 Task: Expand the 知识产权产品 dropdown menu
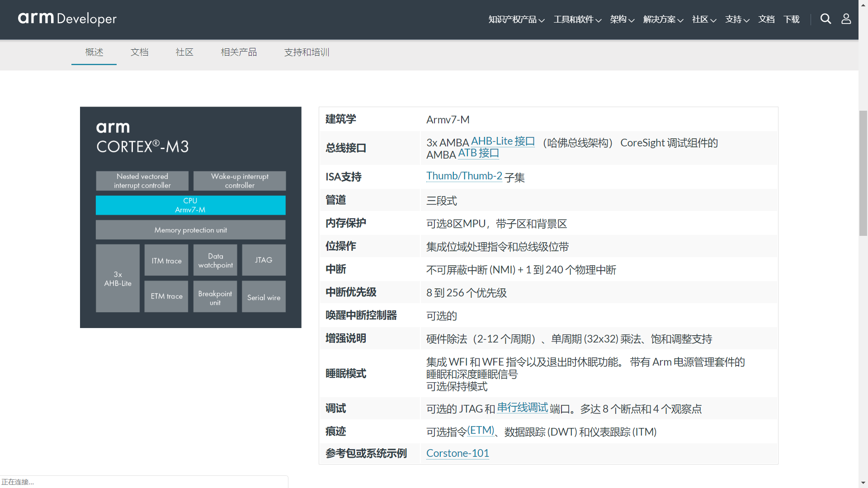coord(516,19)
